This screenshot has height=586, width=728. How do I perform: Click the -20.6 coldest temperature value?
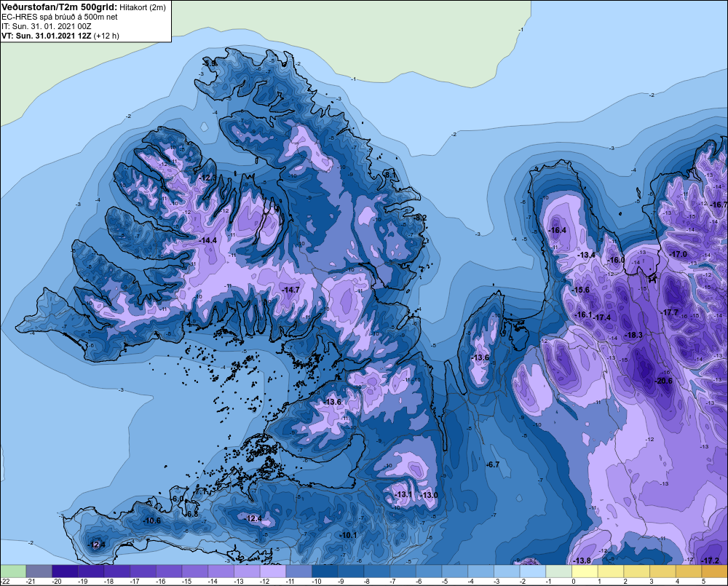point(663,381)
